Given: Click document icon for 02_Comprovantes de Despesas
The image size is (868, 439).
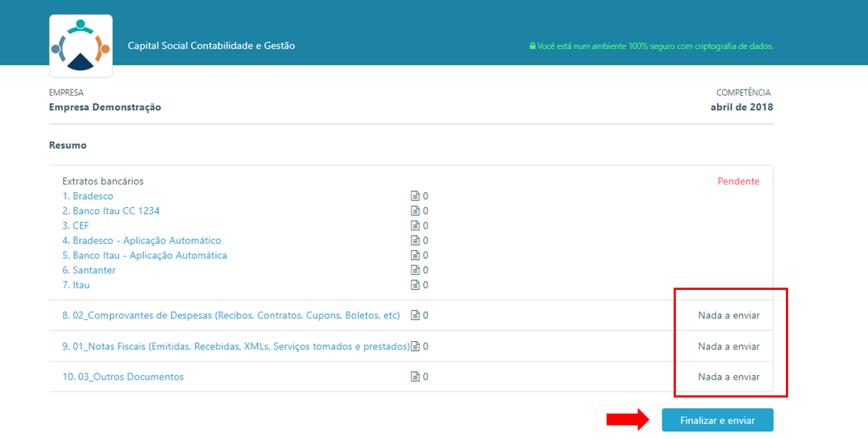Looking at the screenshot, I should click(414, 316).
